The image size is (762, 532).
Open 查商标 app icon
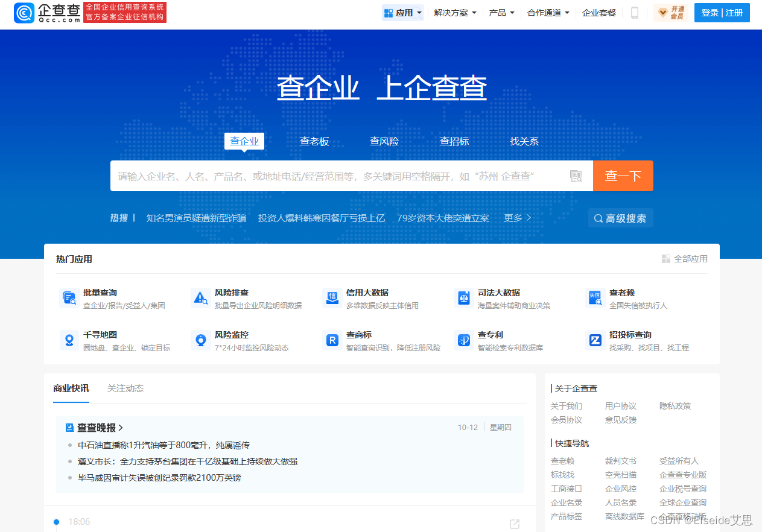coord(332,340)
